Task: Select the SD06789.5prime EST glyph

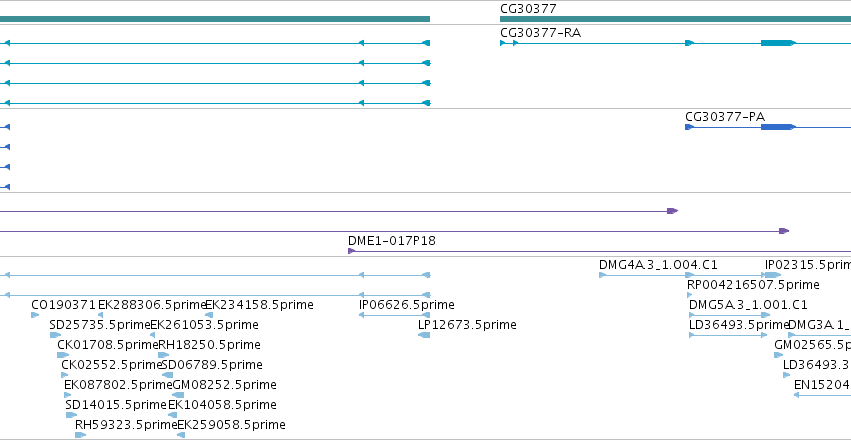Action: [168, 375]
